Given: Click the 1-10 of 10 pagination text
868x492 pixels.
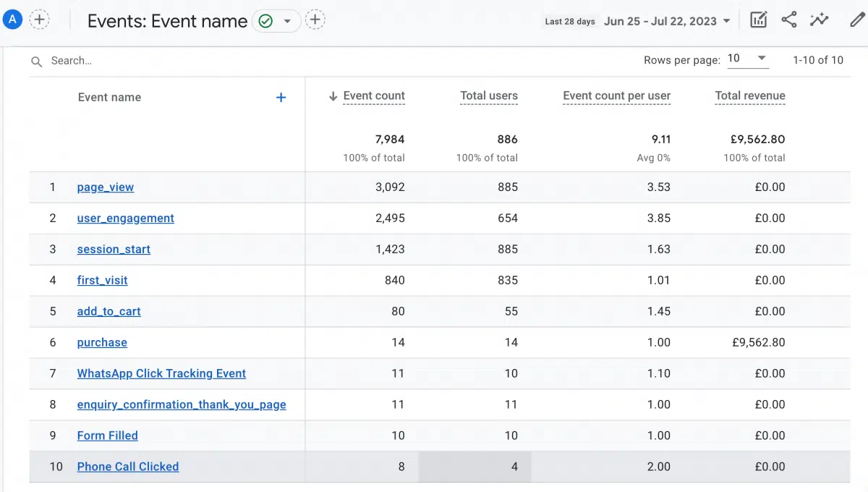Looking at the screenshot, I should point(818,60).
